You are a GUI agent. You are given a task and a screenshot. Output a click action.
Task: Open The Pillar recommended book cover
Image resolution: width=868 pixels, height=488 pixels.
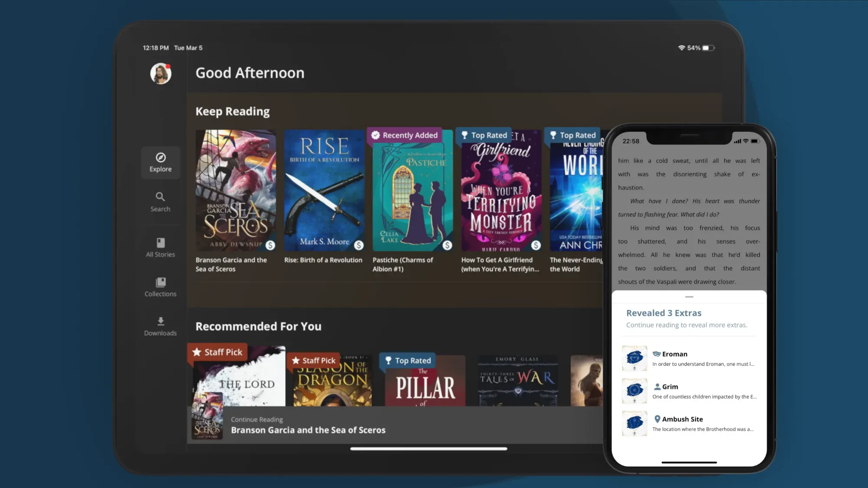point(425,381)
